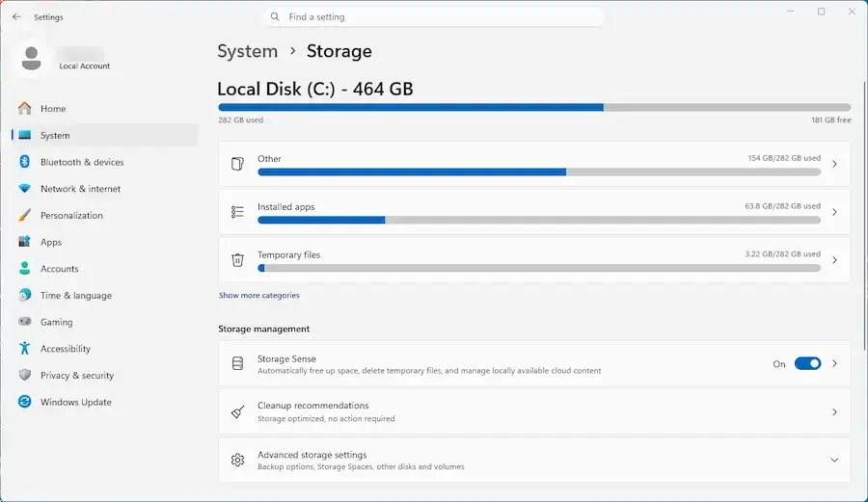Click the Local Disk C: usage bar
The height and width of the screenshot is (502, 868).
534,107
